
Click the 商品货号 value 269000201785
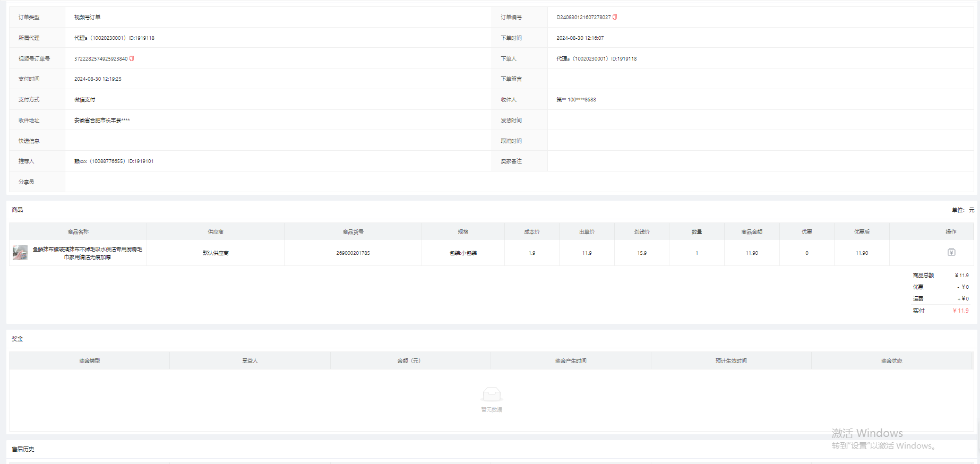point(353,253)
